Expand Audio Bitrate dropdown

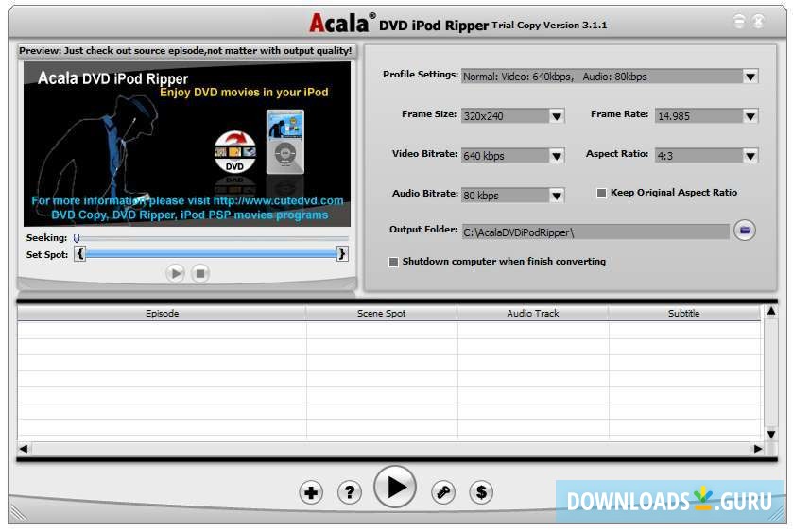(x=557, y=196)
